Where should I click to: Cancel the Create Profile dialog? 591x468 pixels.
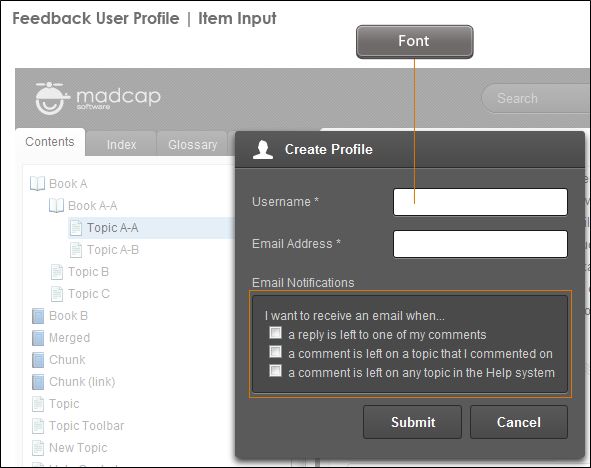(519, 422)
